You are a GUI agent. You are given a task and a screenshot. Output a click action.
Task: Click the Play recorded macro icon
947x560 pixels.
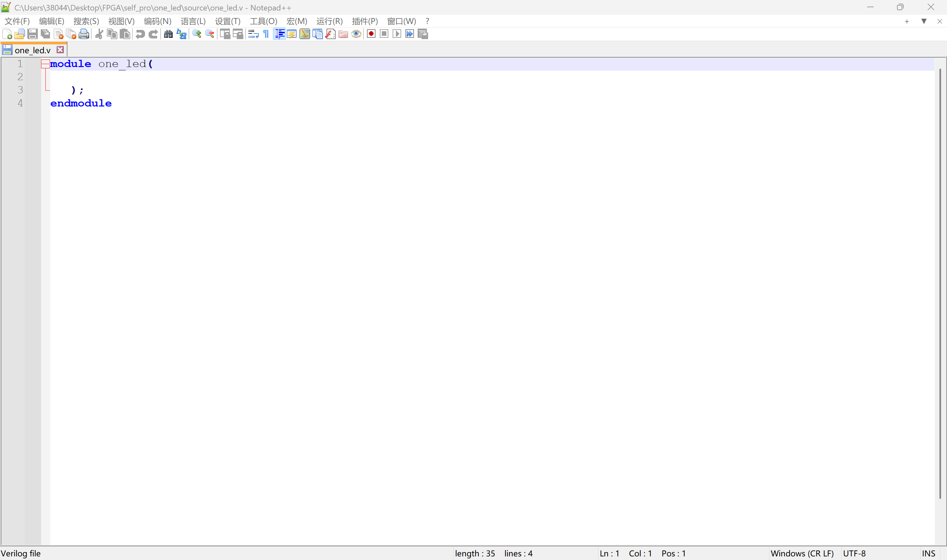point(397,34)
